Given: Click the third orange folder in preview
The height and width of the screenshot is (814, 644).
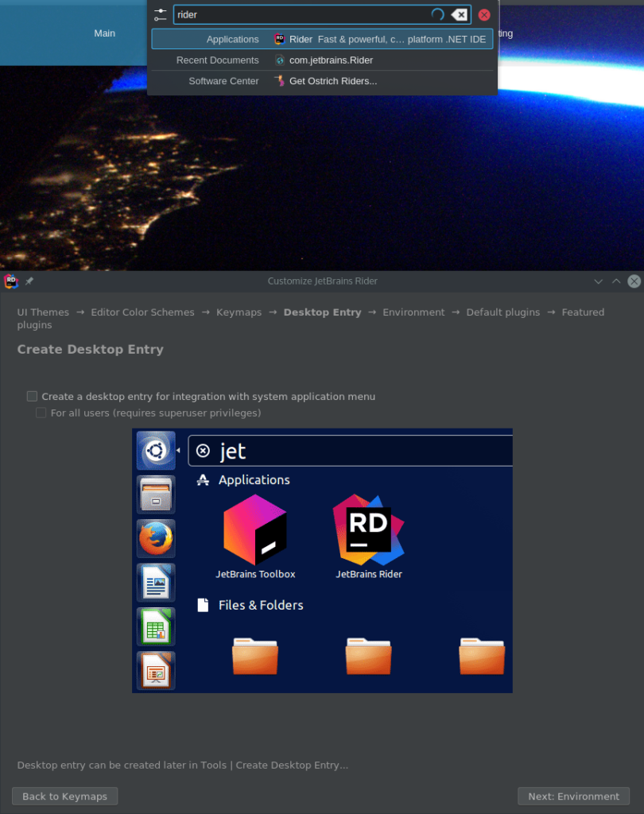Looking at the screenshot, I should pyautogui.click(x=482, y=656).
